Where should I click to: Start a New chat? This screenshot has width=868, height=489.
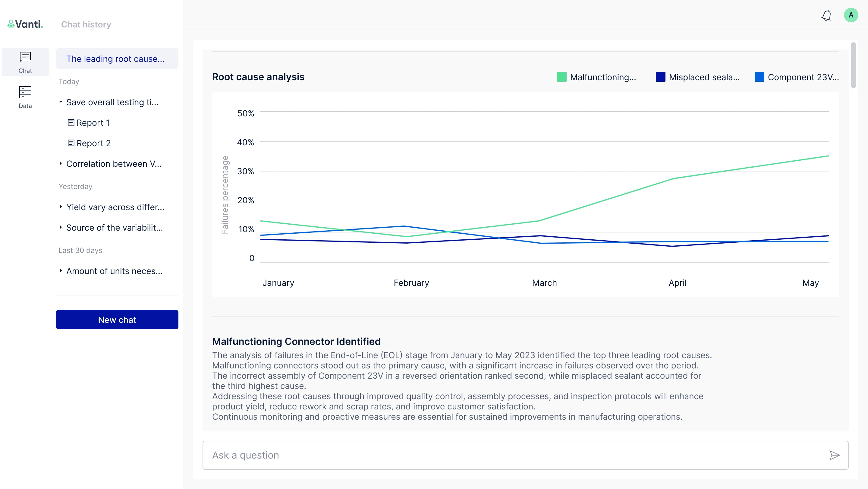coord(117,320)
